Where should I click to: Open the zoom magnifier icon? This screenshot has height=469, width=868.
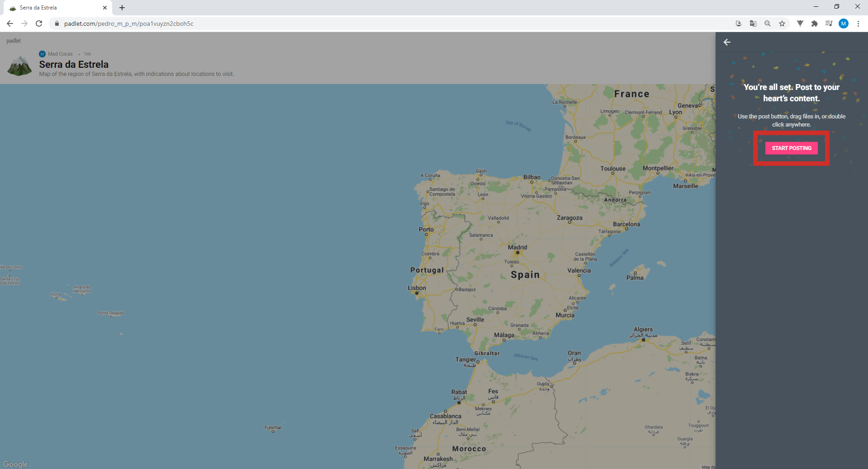768,23
